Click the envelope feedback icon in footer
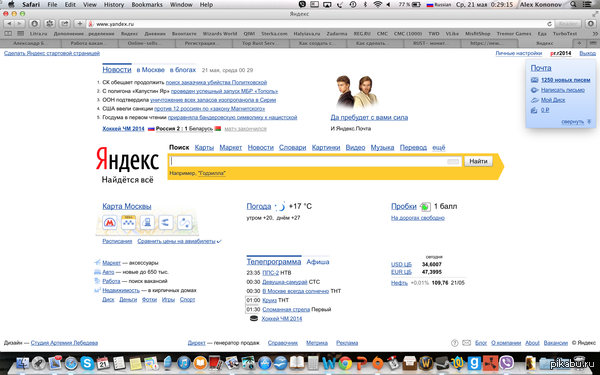Viewport: 600px width, 375px height. pyautogui.click(x=466, y=343)
